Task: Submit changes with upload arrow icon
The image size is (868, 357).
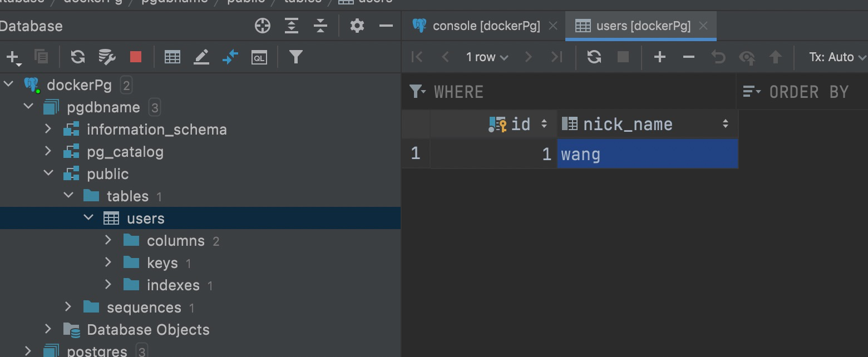Action: [776, 56]
